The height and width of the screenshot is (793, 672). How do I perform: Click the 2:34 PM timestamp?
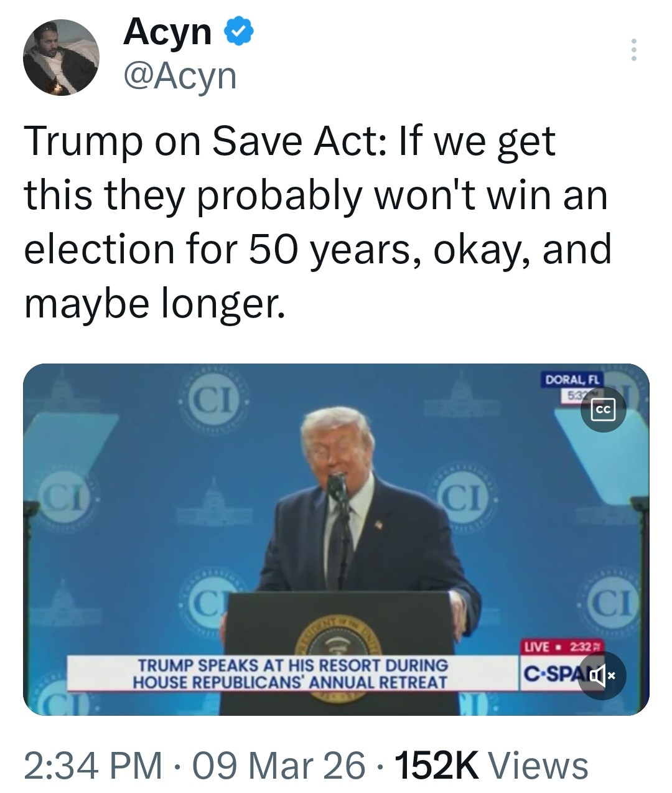pos(93,765)
